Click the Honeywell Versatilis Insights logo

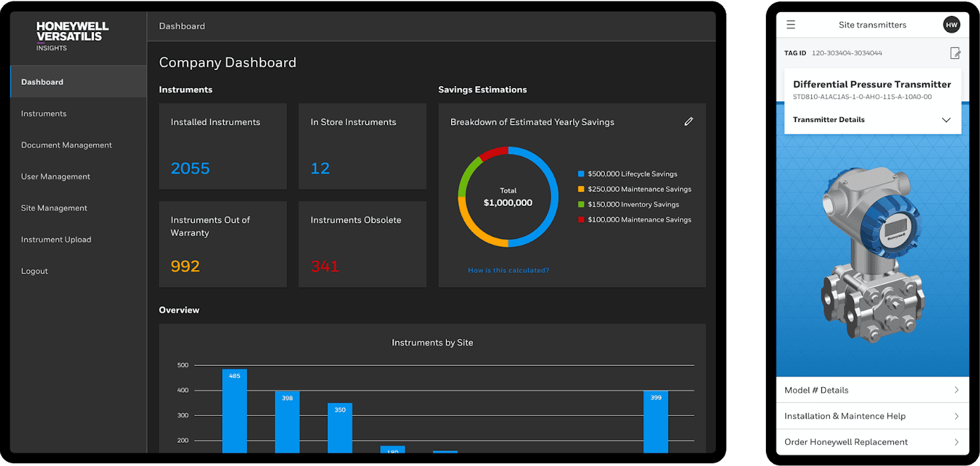[72, 36]
